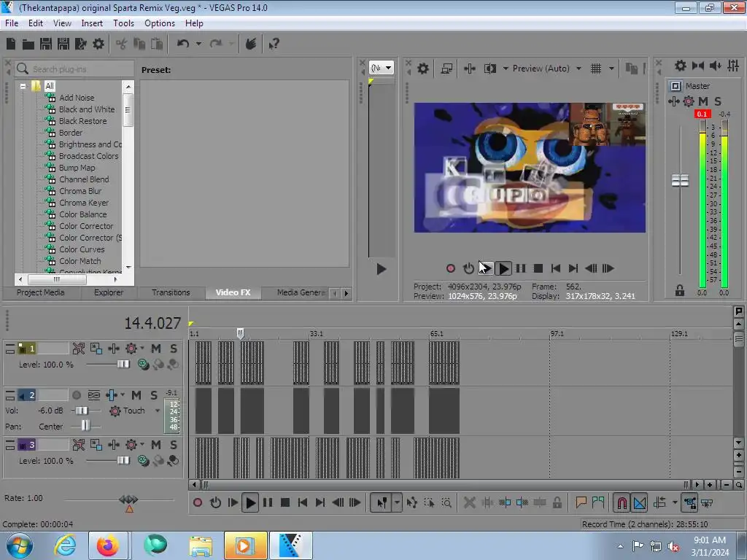Viewport: 747px width, 560px height.
Task: Toggle automatic crossfades button
Action: coord(640,502)
